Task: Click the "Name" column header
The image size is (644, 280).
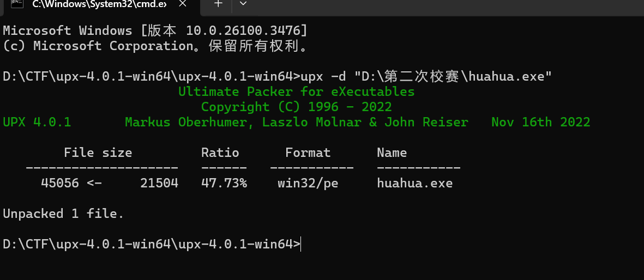Action: (392, 153)
